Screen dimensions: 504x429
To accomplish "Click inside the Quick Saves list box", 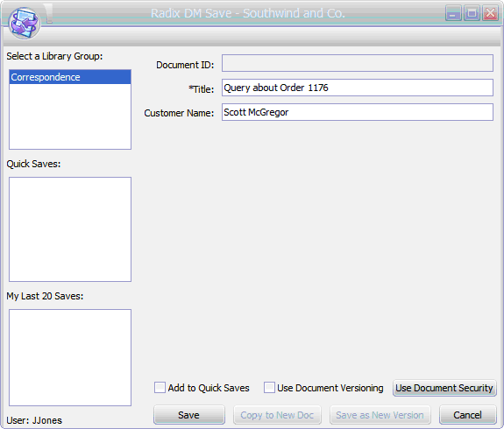I will 70,229.
